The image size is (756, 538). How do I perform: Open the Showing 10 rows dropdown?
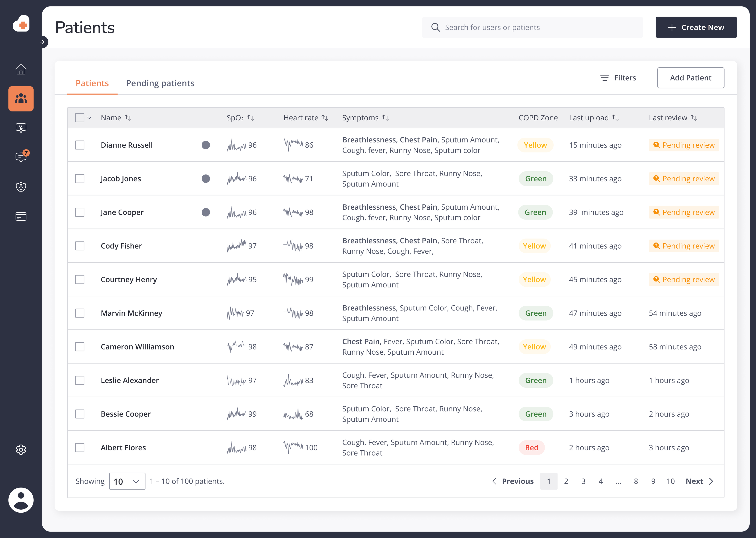click(127, 481)
